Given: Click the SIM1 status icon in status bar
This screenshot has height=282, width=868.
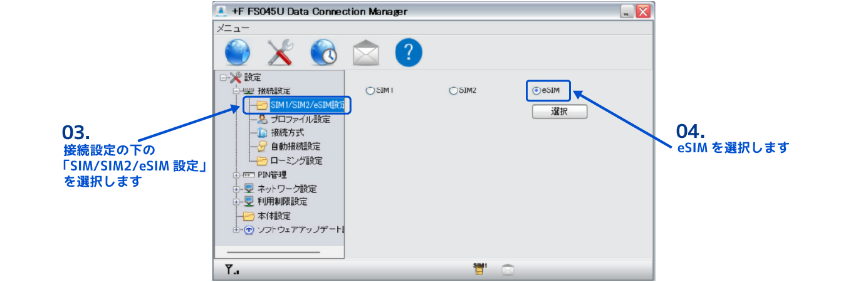Looking at the screenshot, I should [480, 269].
